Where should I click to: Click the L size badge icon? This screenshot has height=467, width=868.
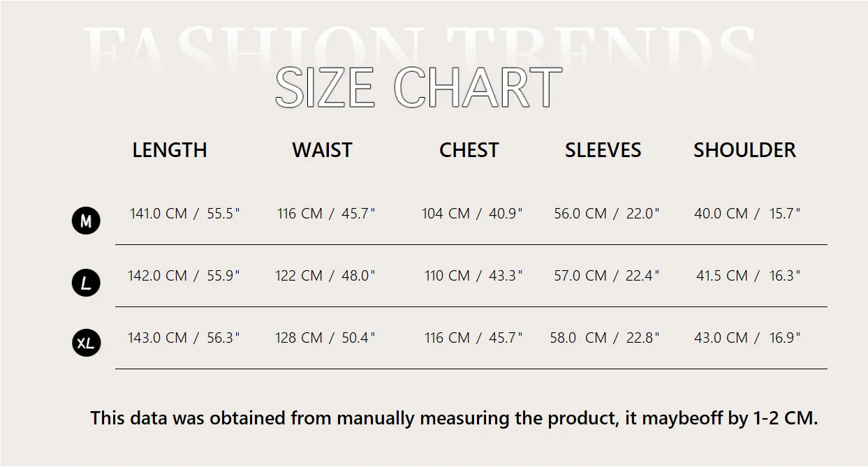86,283
